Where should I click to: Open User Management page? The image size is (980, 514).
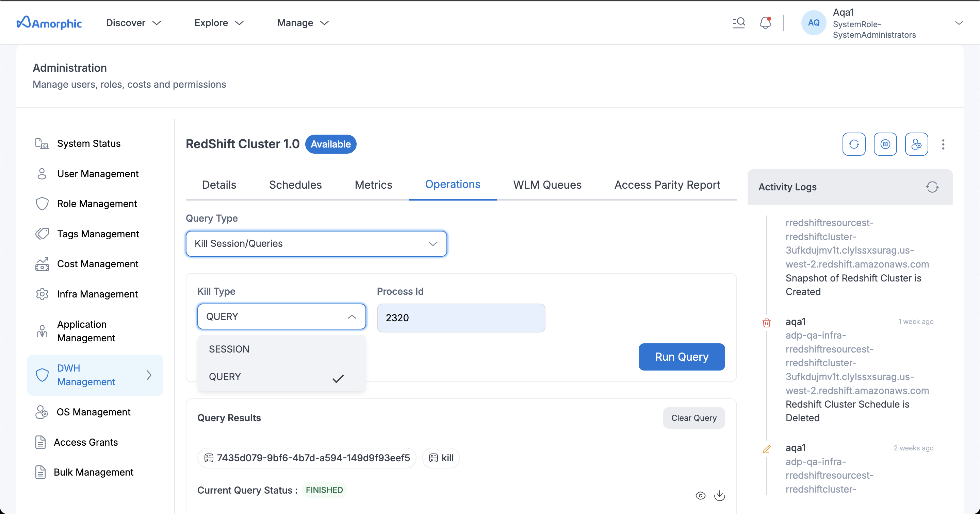98,174
